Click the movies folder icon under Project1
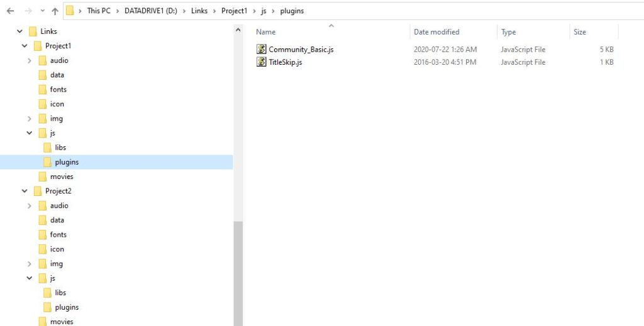The width and height of the screenshot is (644, 326). pyautogui.click(x=43, y=177)
